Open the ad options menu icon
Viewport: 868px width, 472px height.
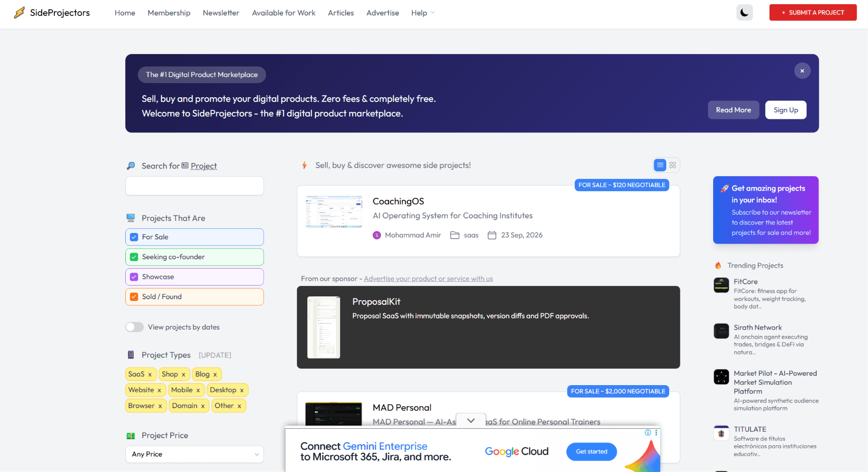[x=656, y=433]
